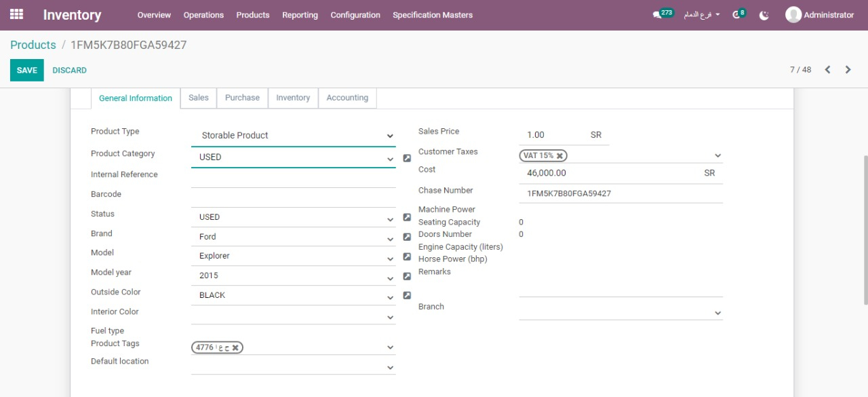Toggle dark mode moon icon
868x397 pixels.
(x=764, y=15)
